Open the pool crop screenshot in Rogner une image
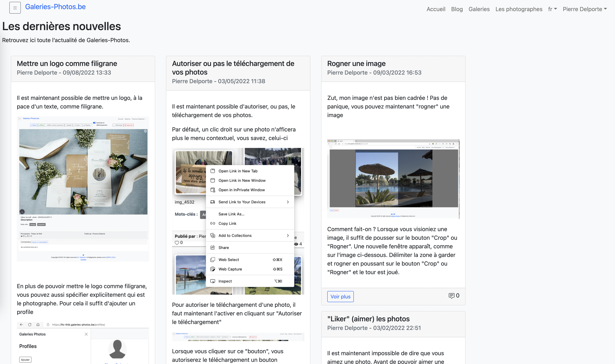 393,179
